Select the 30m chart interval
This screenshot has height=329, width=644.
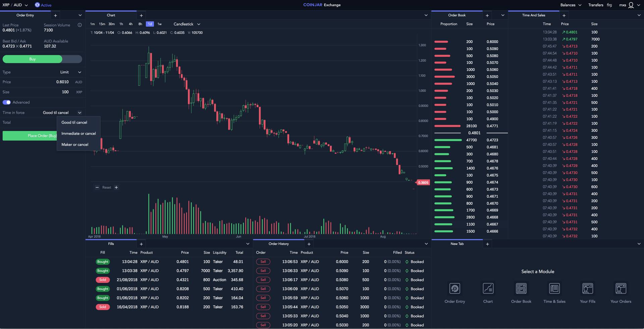(112, 24)
